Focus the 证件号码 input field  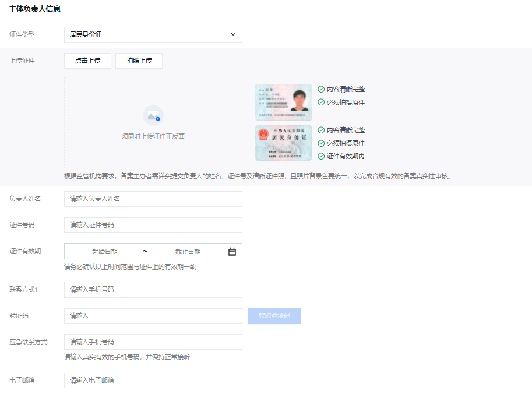pos(153,225)
